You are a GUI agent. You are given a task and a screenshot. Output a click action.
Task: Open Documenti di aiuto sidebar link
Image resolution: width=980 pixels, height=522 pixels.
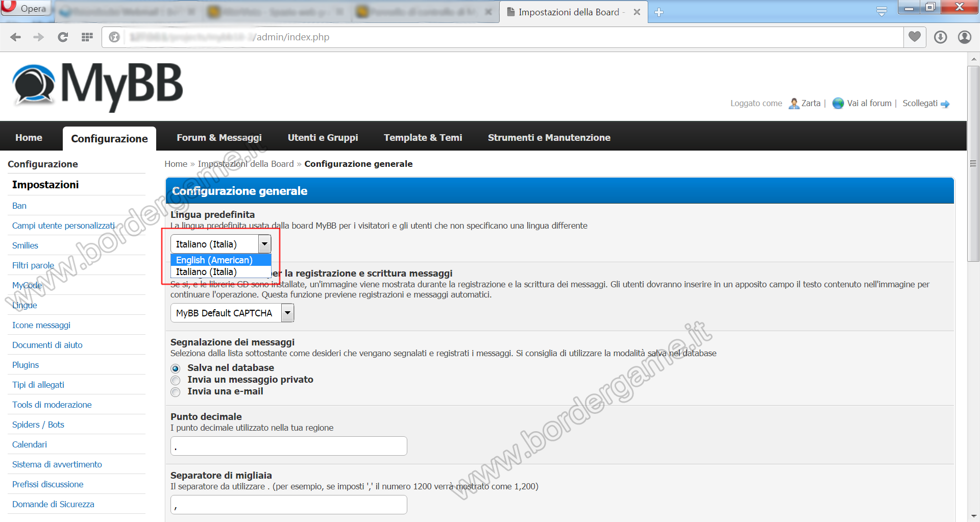pos(47,345)
